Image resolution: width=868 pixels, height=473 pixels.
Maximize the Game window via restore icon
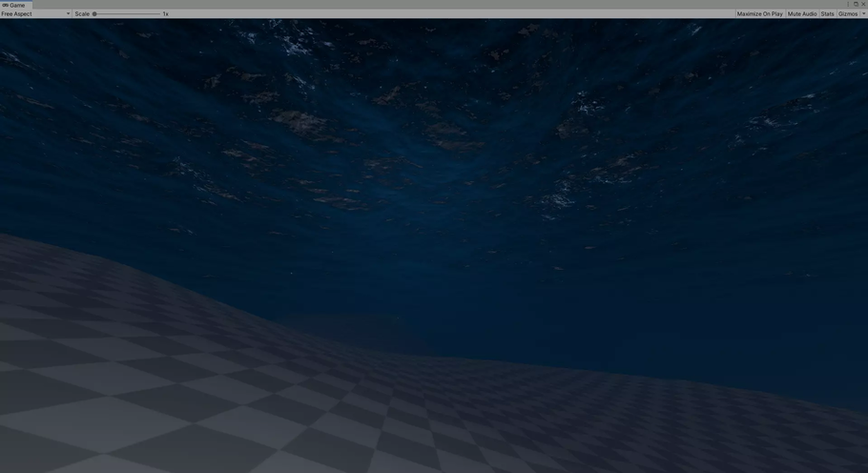click(x=856, y=4)
